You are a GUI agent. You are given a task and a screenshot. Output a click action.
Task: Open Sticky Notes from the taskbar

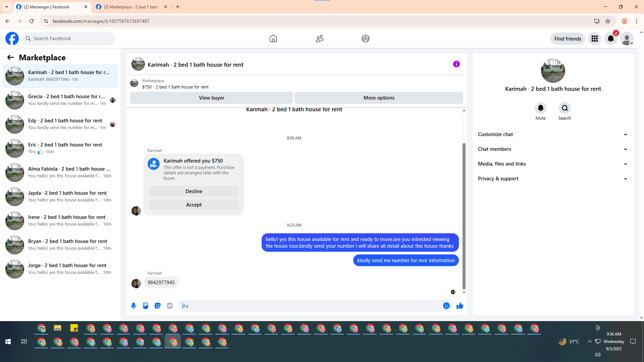pos(74,328)
